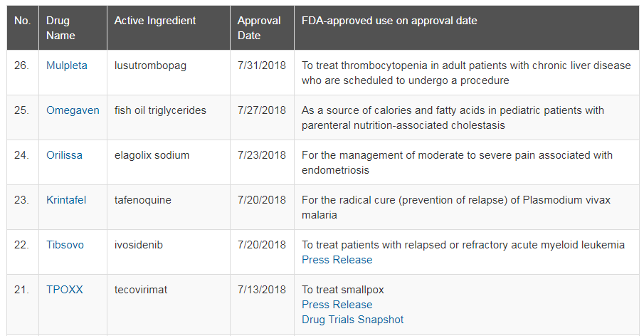Select the lusutrombopag ingredient cell
This screenshot has width=644, height=336.
169,73
